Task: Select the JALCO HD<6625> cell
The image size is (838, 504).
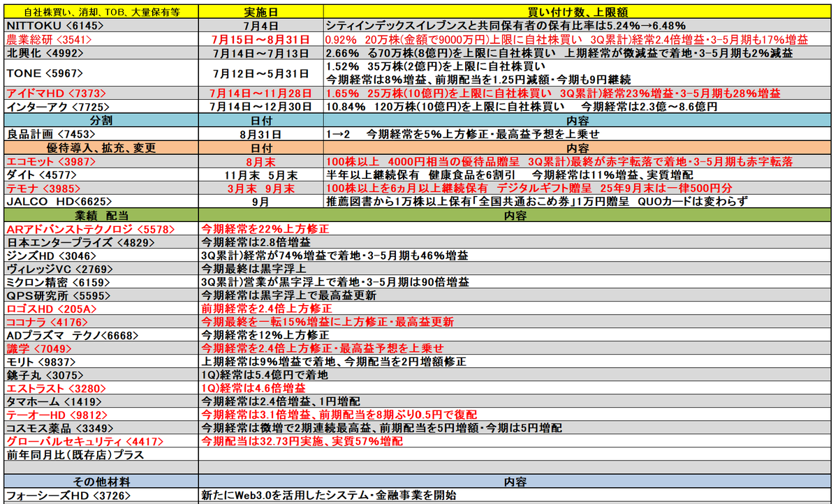Action: 101,202
